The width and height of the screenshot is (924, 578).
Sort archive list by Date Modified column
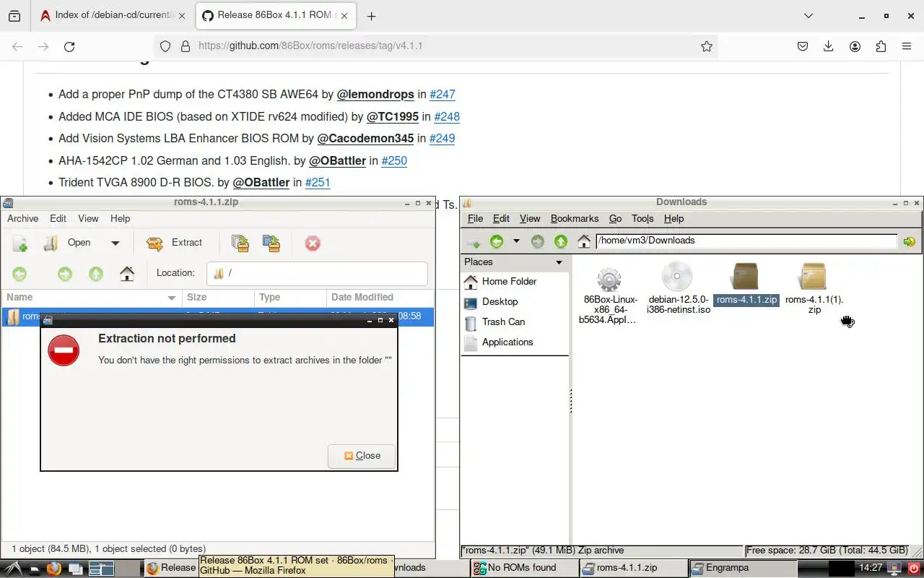point(380,297)
